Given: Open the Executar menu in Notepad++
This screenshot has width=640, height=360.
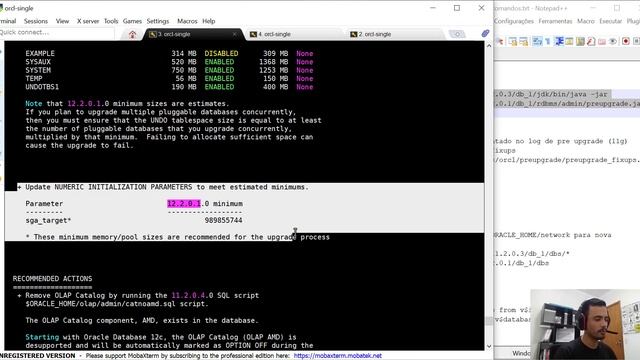Looking at the screenshot, I should [x=611, y=21].
